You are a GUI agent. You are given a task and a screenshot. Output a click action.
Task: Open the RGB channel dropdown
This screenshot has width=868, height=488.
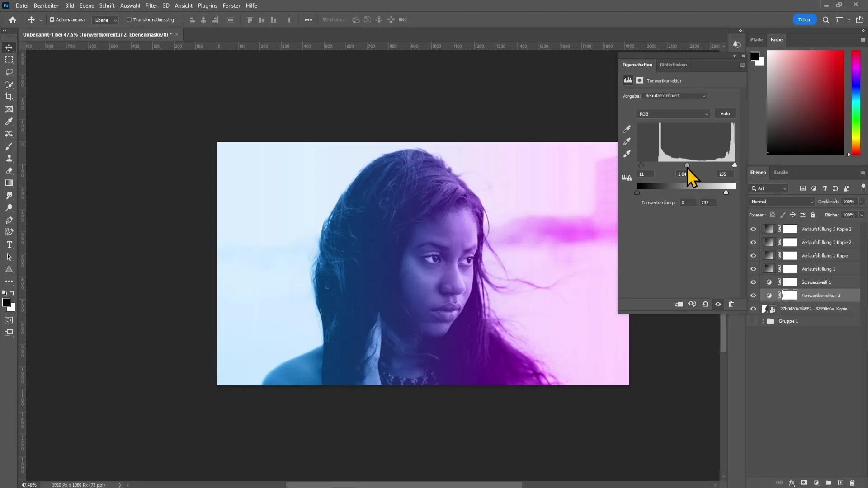pyautogui.click(x=673, y=114)
